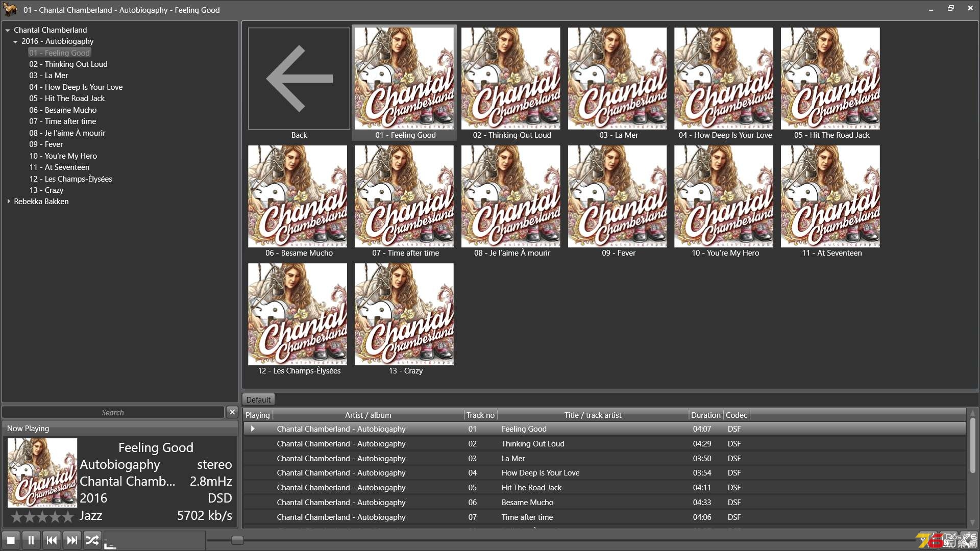
Task: Open the 05 - Hit The Road Jack thumbnail
Action: pos(830,78)
